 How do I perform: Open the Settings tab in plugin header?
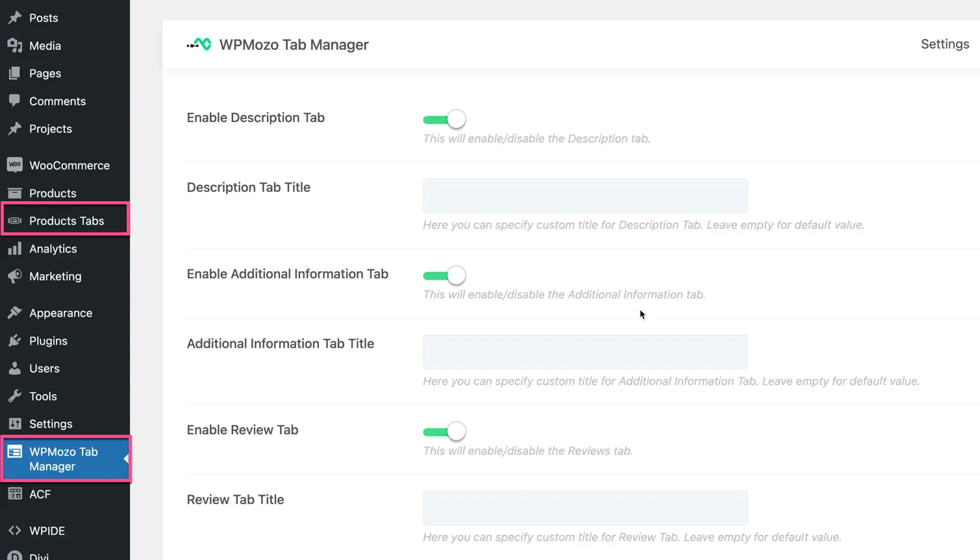point(944,44)
